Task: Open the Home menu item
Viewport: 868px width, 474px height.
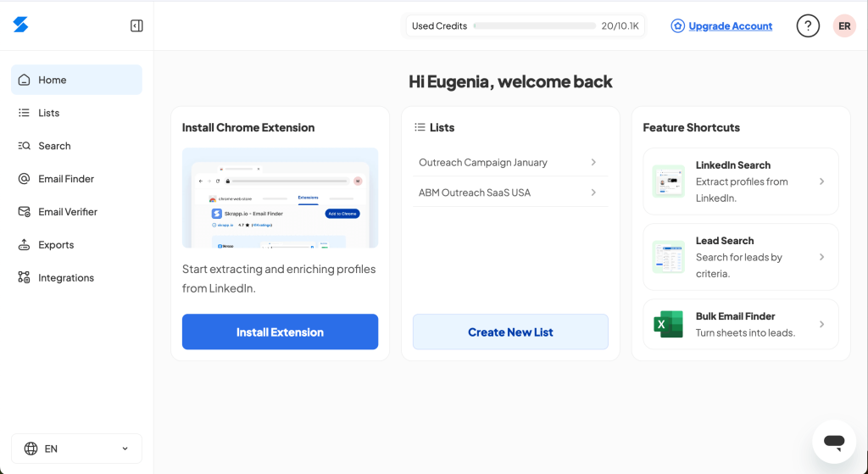Action: tap(76, 80)
